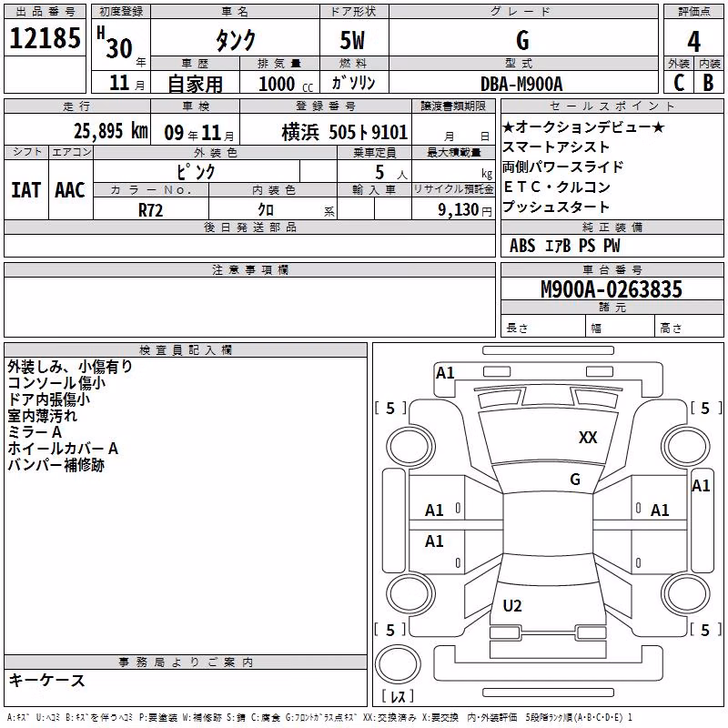Click the 長さ dimension field

(543, 328)
